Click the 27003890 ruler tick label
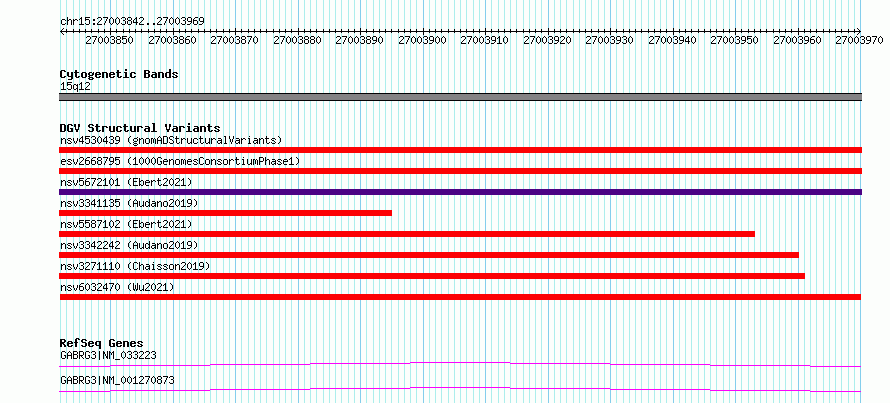This screenshot has width=890, height=403. (x=359, y=41)
